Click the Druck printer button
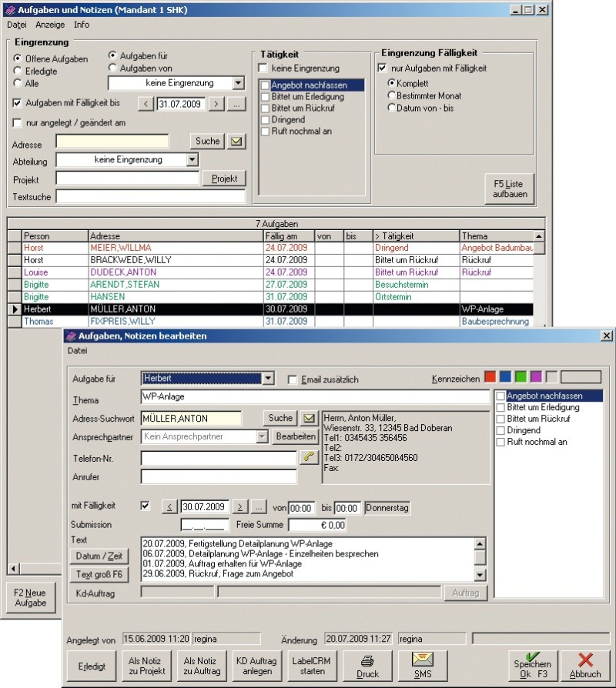The height and width of the screenshot is (688, 616). tap(367, 666)
